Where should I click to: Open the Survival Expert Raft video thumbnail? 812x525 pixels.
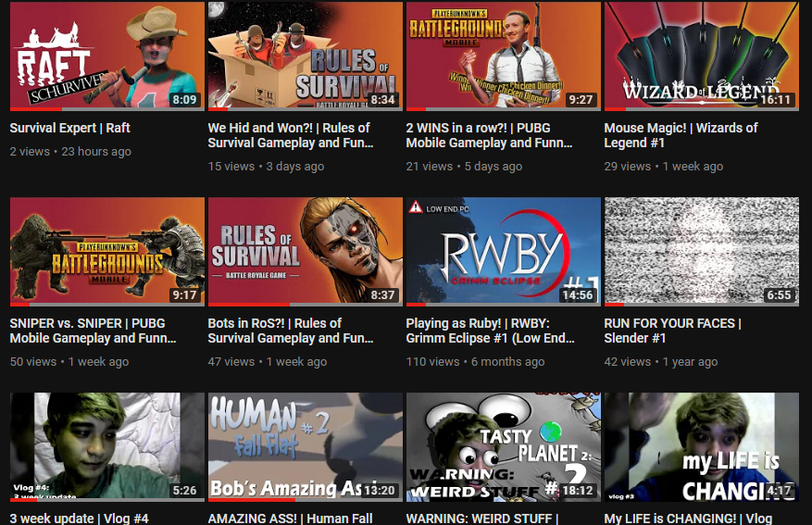tap(107, 56)
